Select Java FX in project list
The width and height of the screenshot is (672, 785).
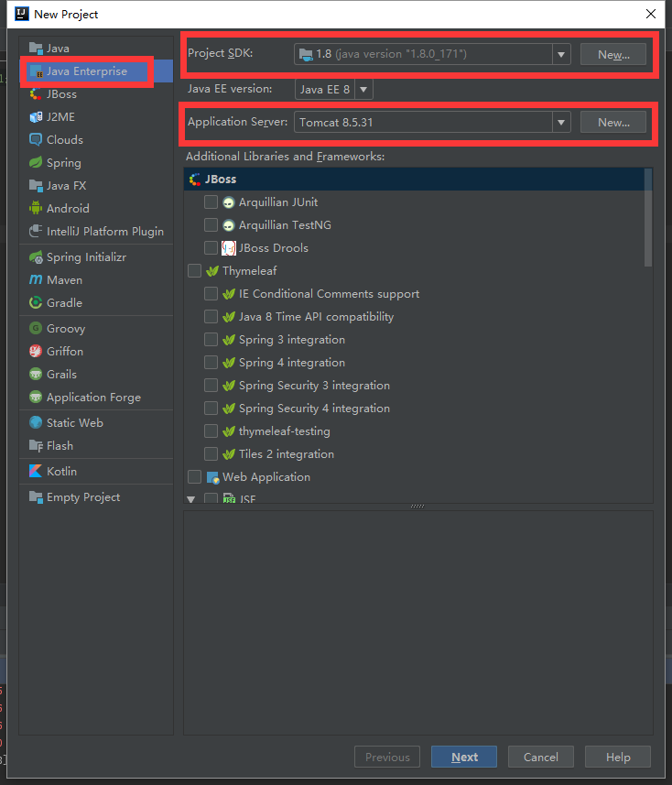tap(66, 186)
